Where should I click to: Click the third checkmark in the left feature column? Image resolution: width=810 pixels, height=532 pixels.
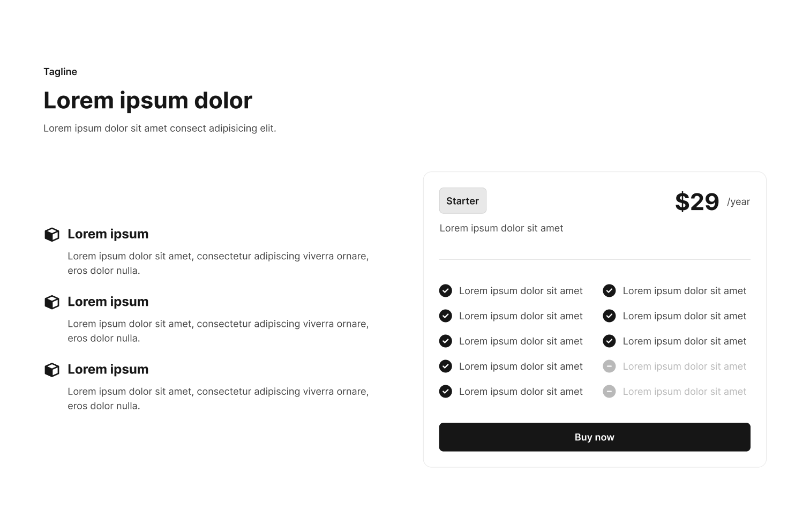[x=446, y=341]
